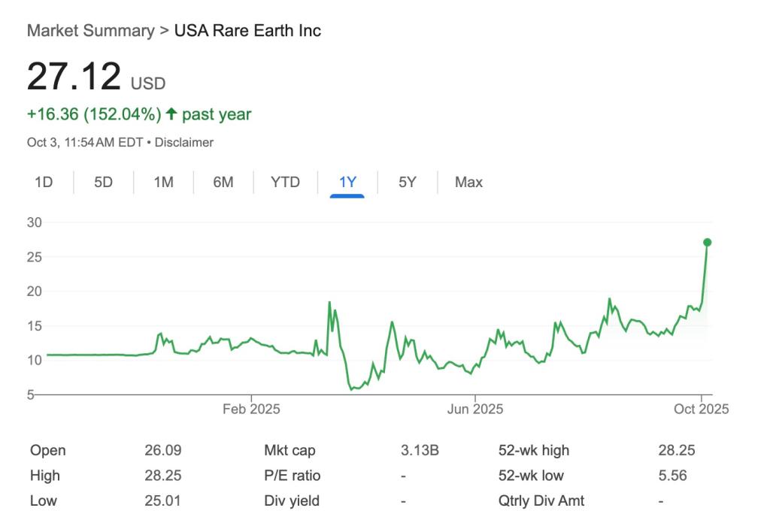Select the YTD tab
The height and width of the screenshot is (532, 770).
pyautogui.click(x=285, y=182)
